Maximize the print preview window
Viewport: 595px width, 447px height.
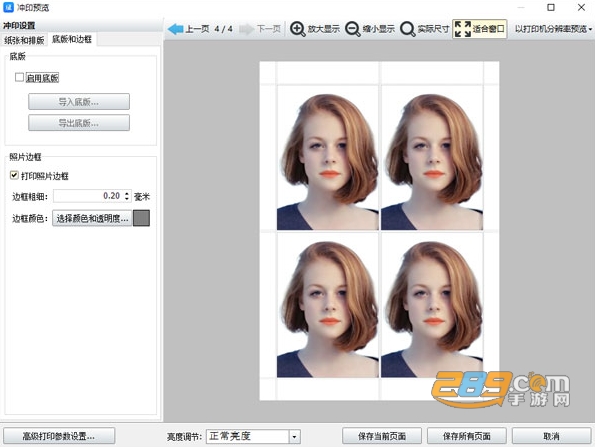pyautogui.click(x=551, y=7)
